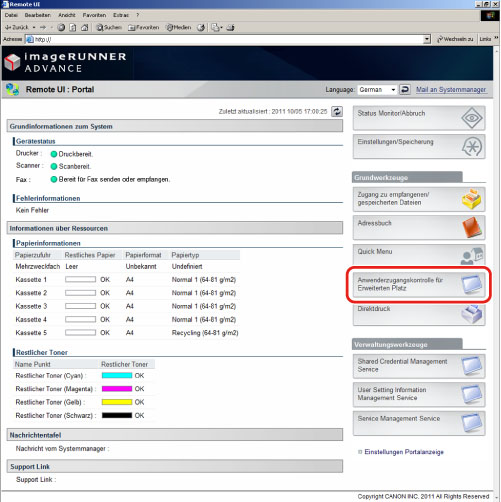Open Status Monitor/Abbruch

coord(419,118)
